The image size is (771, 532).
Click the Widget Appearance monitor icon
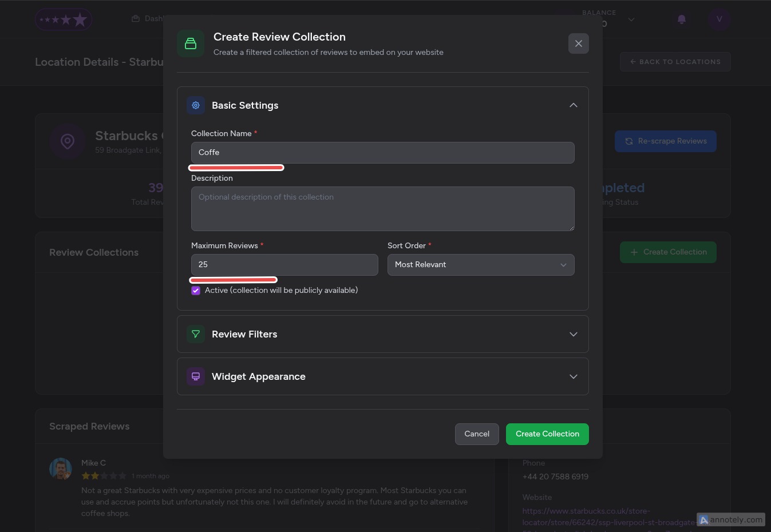tap(196, 376)
